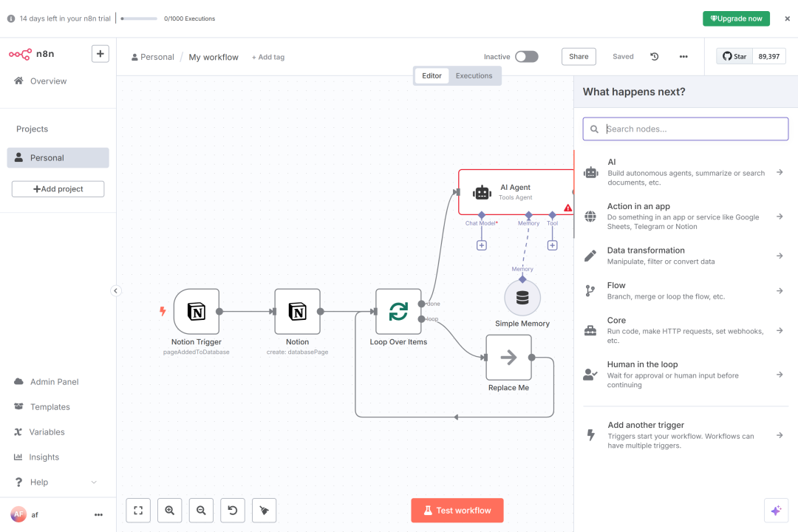Image resolution: width=798 pixels, height=532 pixels.
Task: Click the trial info icon
Action: (10, 18)
